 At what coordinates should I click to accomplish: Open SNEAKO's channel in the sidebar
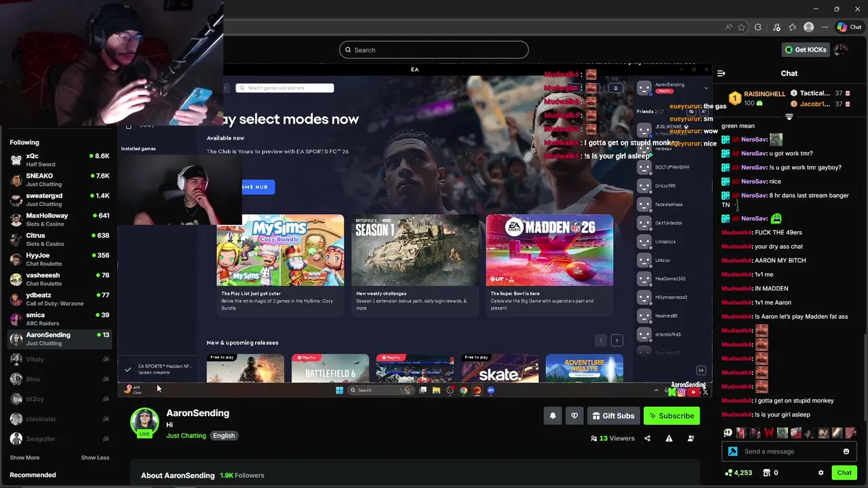pos(60,180)
